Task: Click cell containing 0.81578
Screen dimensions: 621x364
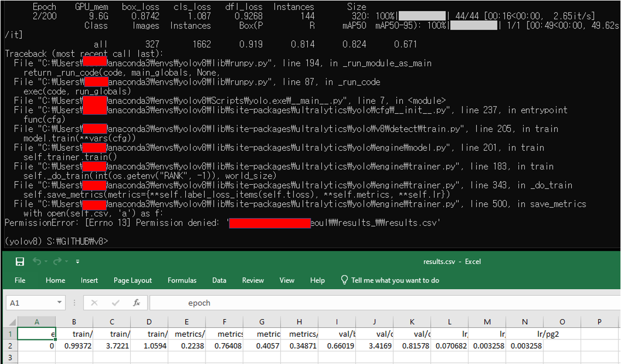Action: pos(412,346)
